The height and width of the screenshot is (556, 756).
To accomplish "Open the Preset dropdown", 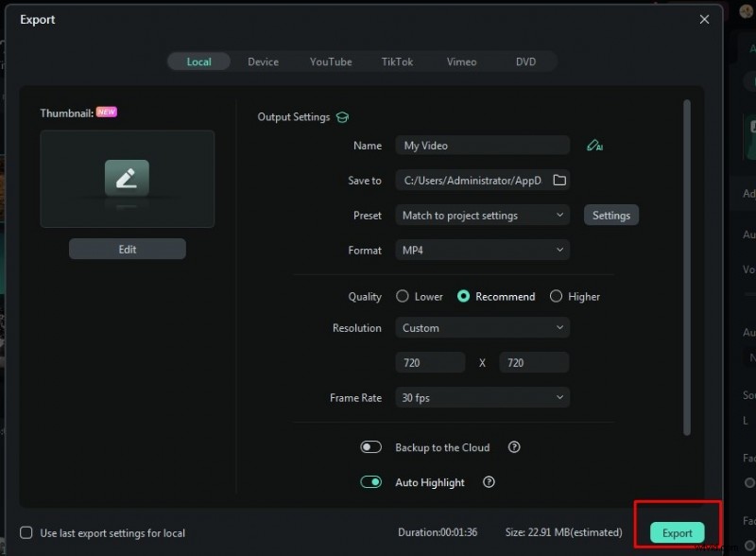I will pos(482,216).
